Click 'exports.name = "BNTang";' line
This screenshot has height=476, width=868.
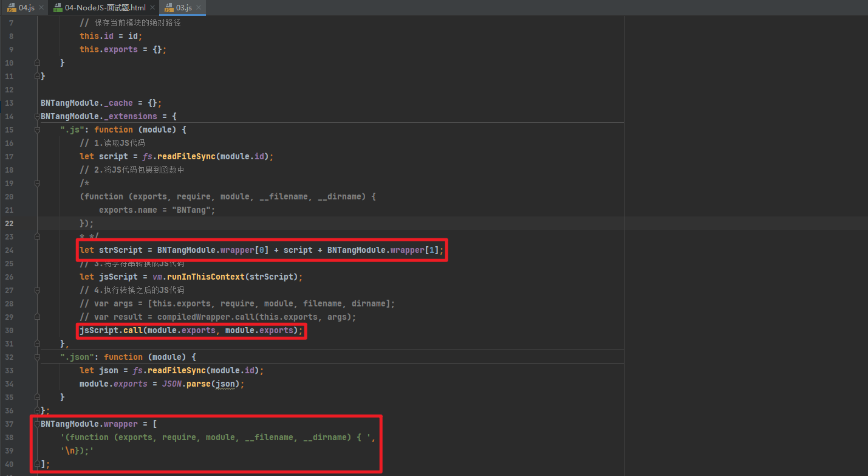pos(157,210)
